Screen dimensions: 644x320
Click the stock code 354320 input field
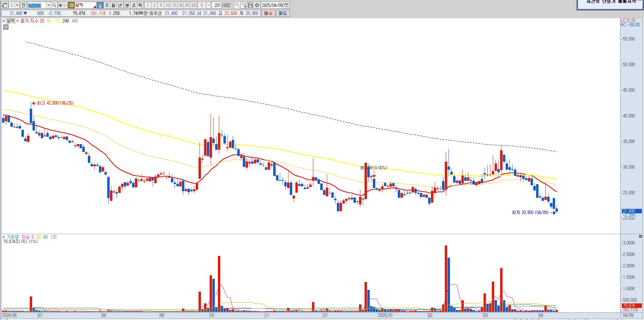click(x=37, y=5)
